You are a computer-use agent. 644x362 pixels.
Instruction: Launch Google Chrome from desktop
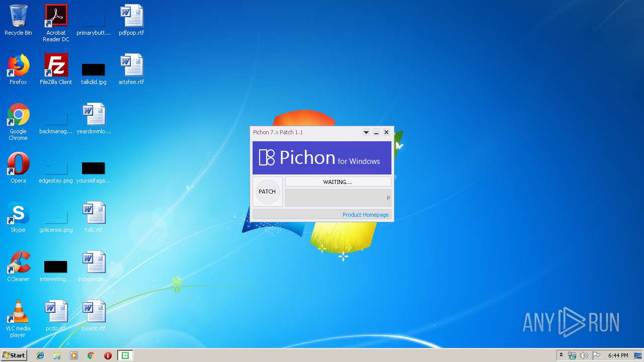click(x=18, y=122)
